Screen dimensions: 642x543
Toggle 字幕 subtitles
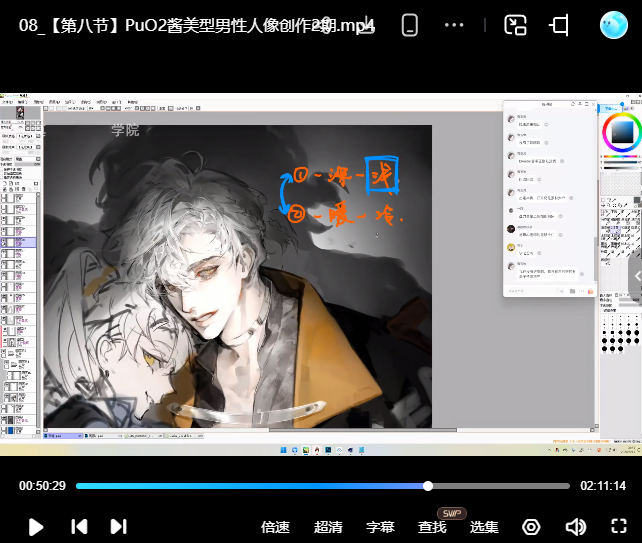click(380, 527)
